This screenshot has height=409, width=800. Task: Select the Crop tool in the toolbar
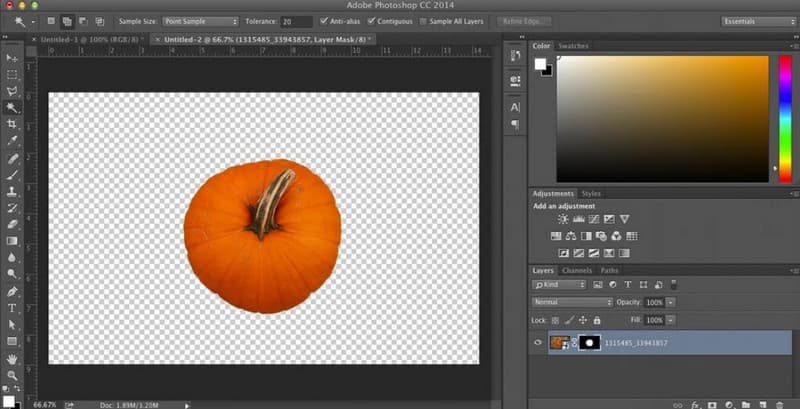(x=12, y=124)
